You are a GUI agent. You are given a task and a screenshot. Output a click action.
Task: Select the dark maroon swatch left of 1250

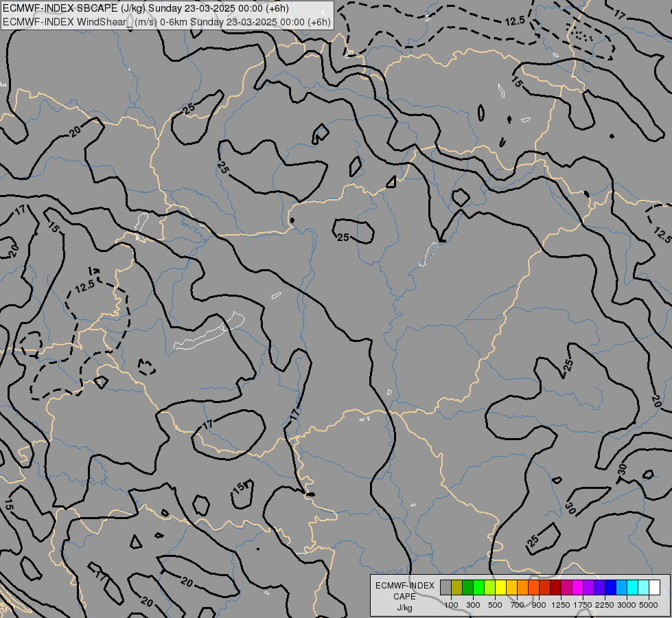(555, 588)
